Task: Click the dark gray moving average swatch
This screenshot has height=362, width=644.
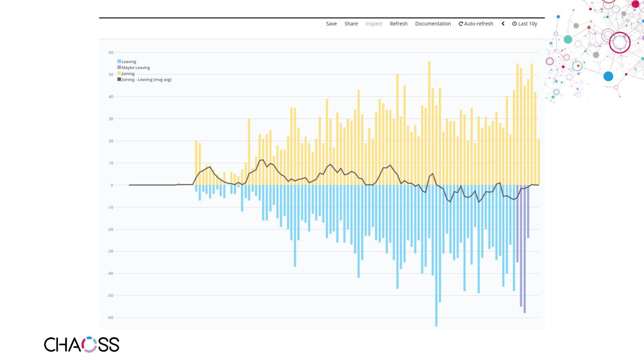Action: tap(119, 79)
